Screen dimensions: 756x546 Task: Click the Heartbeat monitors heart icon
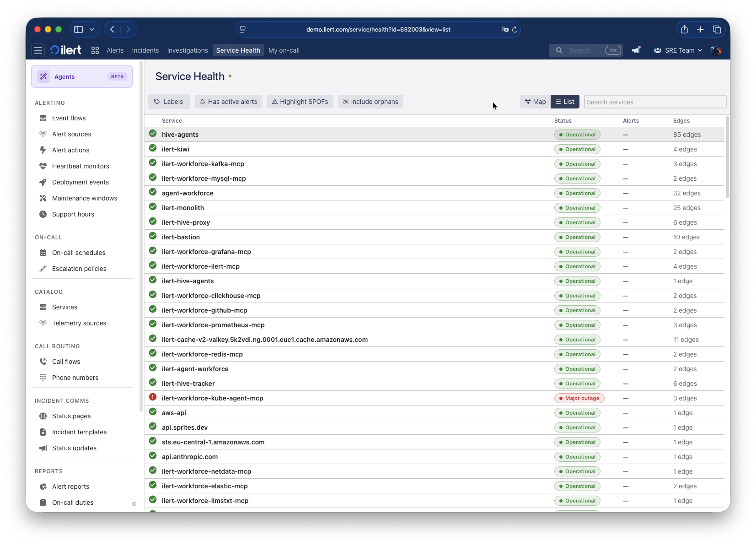click(x=43, y=166)
